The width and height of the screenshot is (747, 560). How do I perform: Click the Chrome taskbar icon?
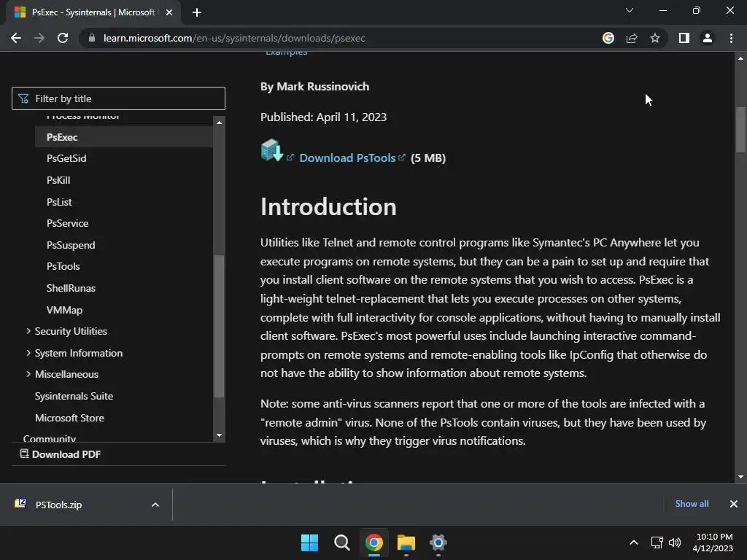(374, 542)
